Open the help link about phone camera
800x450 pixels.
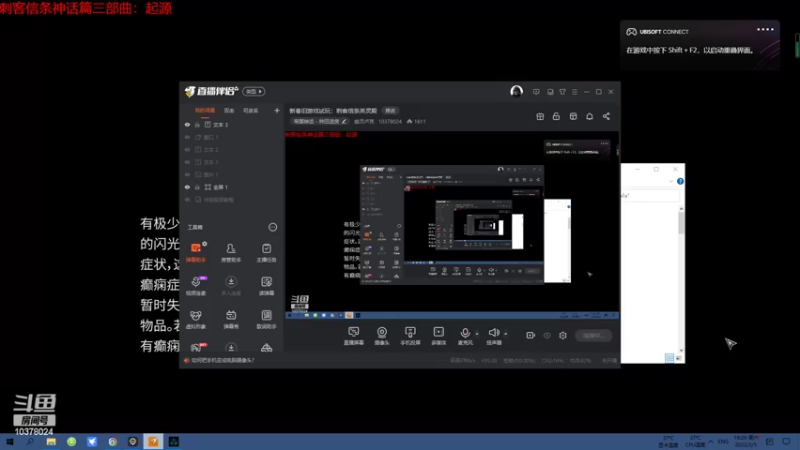(222, 360)
